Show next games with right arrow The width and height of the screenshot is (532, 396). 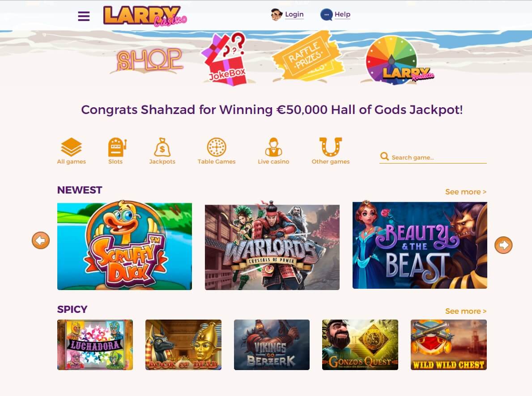503,245
